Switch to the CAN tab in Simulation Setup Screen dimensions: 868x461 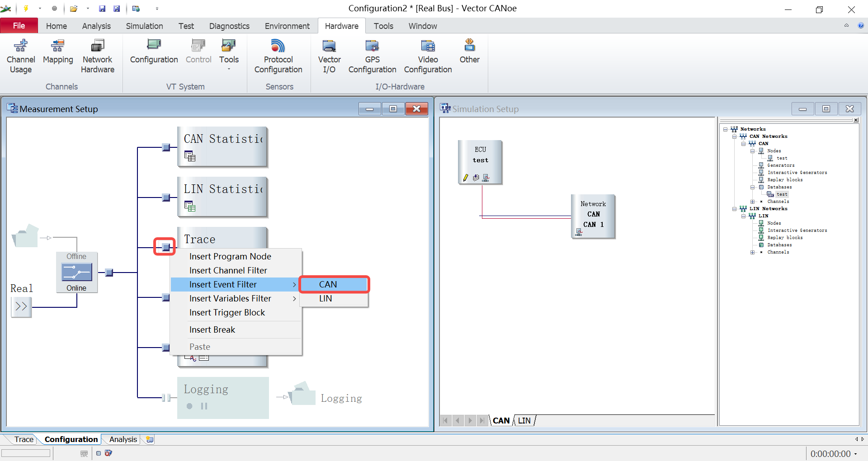(501, 420)
